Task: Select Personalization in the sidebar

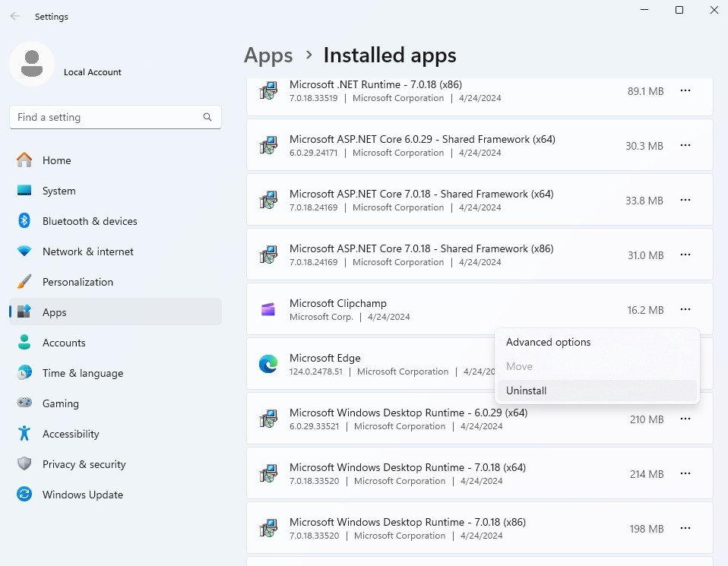Action: (116, 282)
